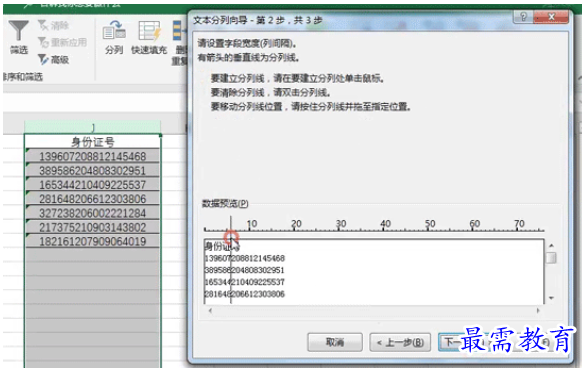Click ruler position 50 in preview
This screenshot has height=371, width=582.
click(430, 224)
